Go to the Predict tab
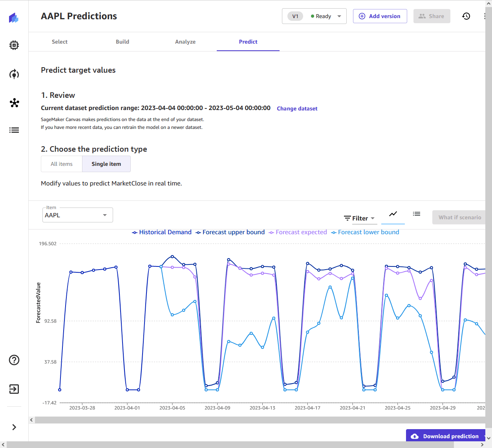This screenshot has width=492, height=448. click(248, 42)
